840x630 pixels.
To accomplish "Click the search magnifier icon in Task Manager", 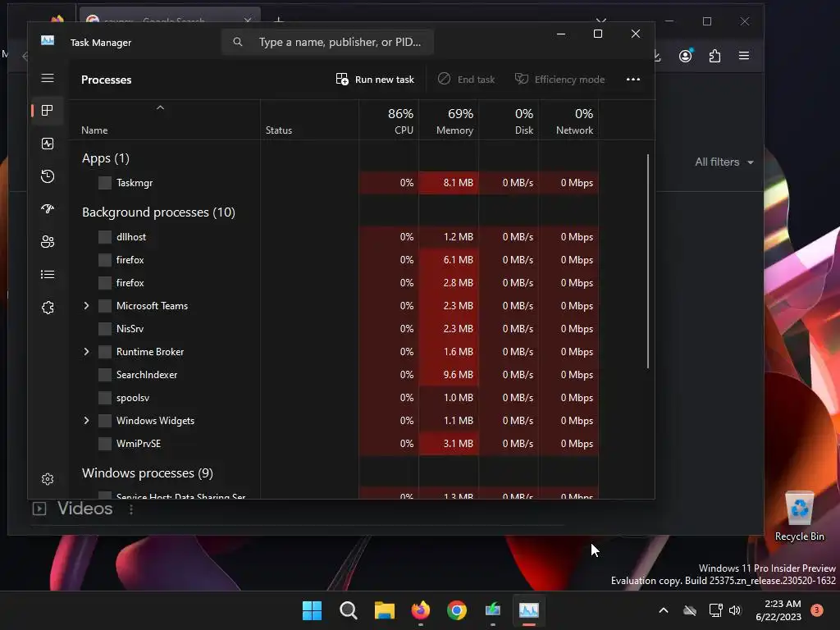I will [238, 42].
